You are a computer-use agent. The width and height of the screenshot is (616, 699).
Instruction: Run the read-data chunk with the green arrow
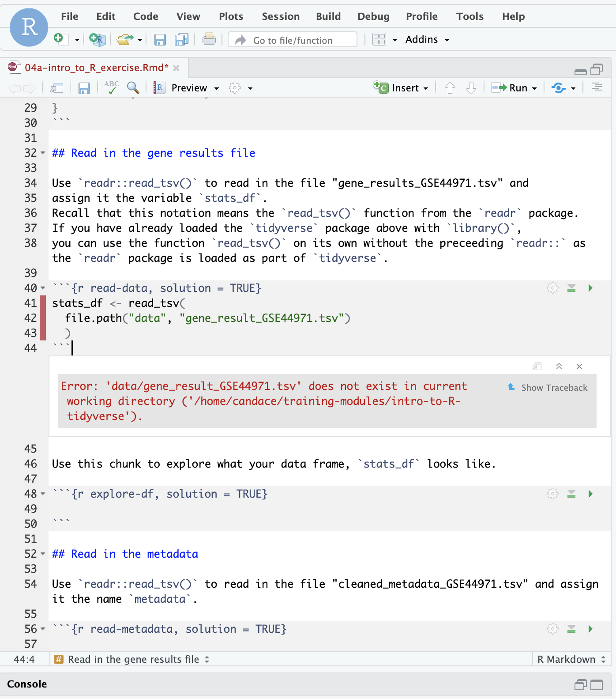pos(590,288)
